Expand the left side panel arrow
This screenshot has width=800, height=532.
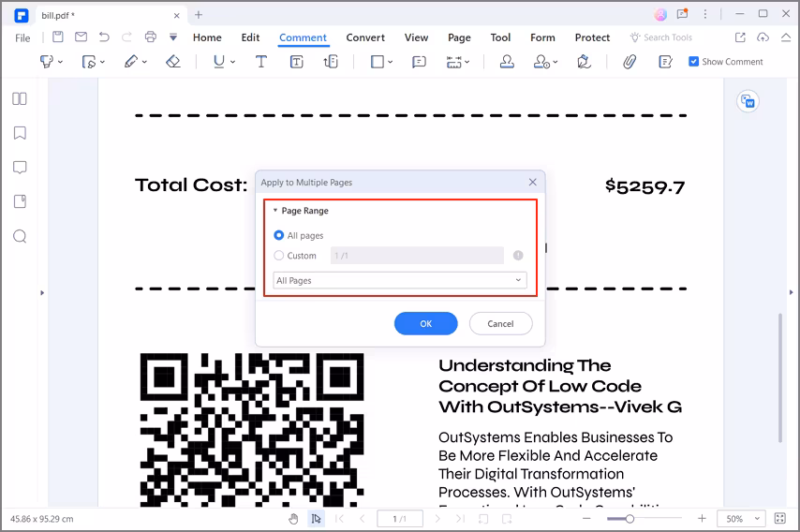(42, 293)
